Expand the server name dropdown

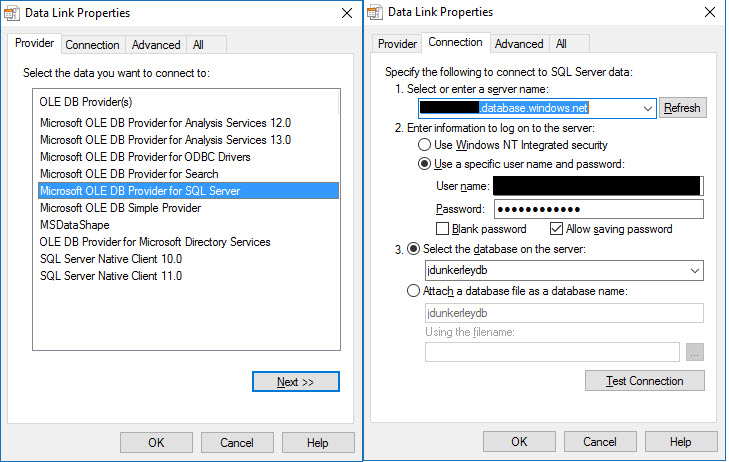coord(648,108)
